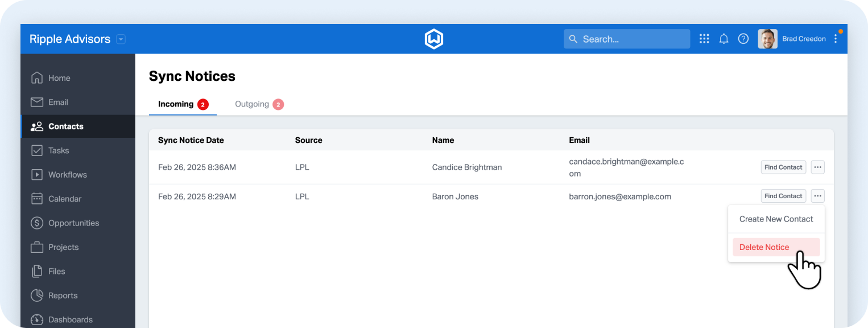Expand the Ripple Advisors account dropdown
Image resolution: width=868 pixels, height=328 pixels.
pyautogui.click(x=121, y=39)
